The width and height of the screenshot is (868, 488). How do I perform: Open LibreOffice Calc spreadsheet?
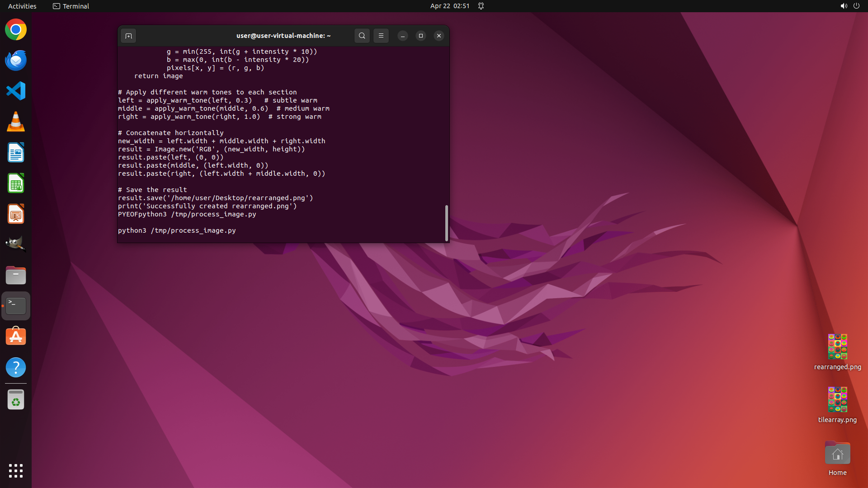(16, 183)
